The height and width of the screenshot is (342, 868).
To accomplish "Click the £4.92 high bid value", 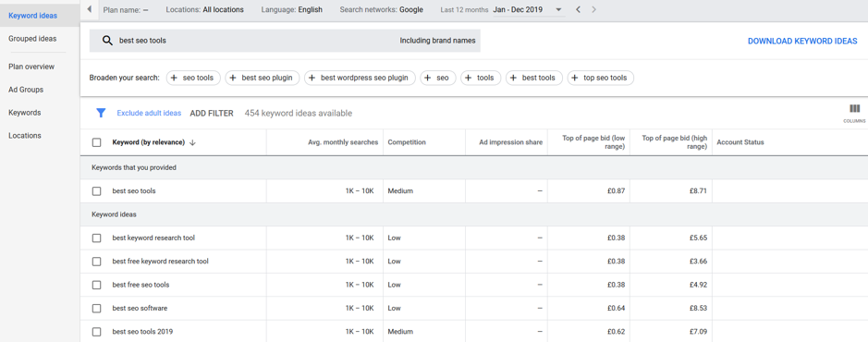I will point(698,285).
